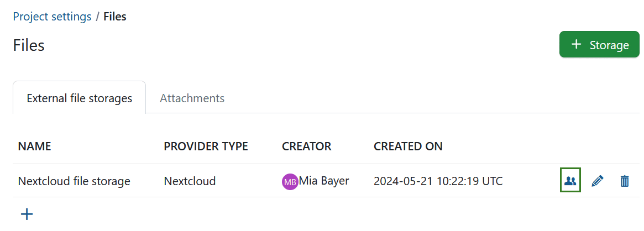Click the Nextcloud file storage name
The image size is (644, 231).
coord(74,181)
